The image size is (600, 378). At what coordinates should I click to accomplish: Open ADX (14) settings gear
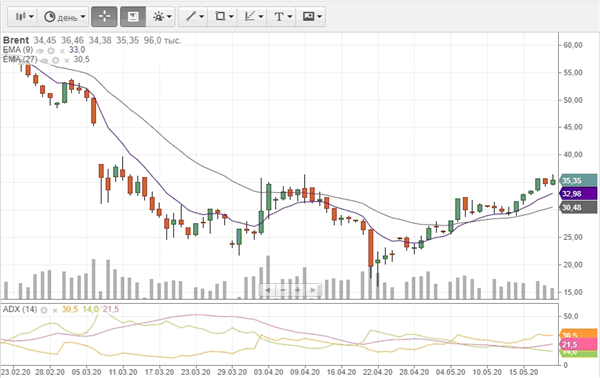click(44, 310)
